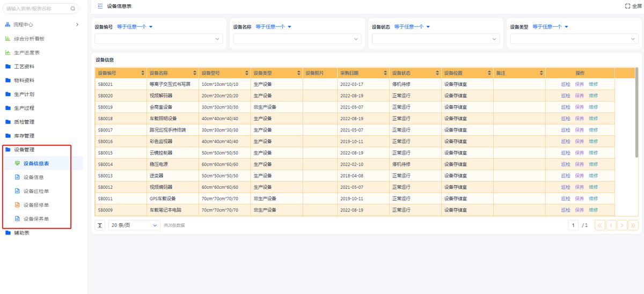Expand the 流程中心 chevron arrow
The image size is (644, 294).
[x=77, y=25]
